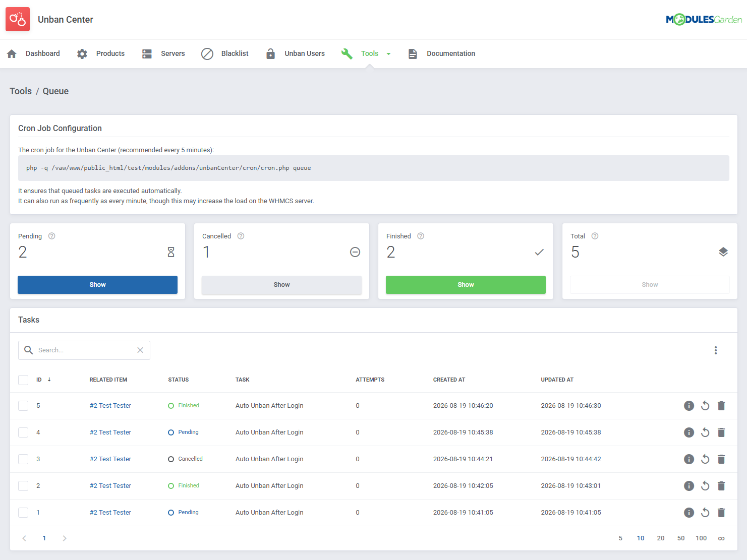Go to the previous page arrow
This screenshot has width=747, height=560.
click(24, 538)
